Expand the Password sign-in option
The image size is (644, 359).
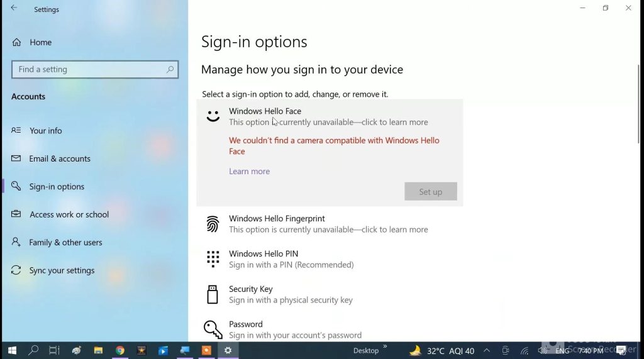(x=330, y=329)
